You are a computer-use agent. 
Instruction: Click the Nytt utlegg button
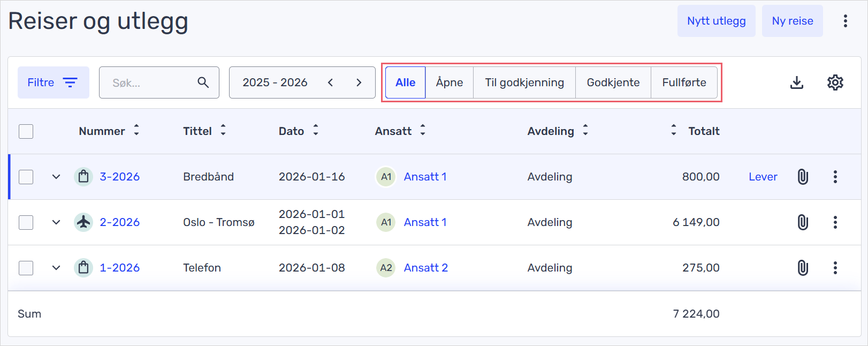point(716,21)
